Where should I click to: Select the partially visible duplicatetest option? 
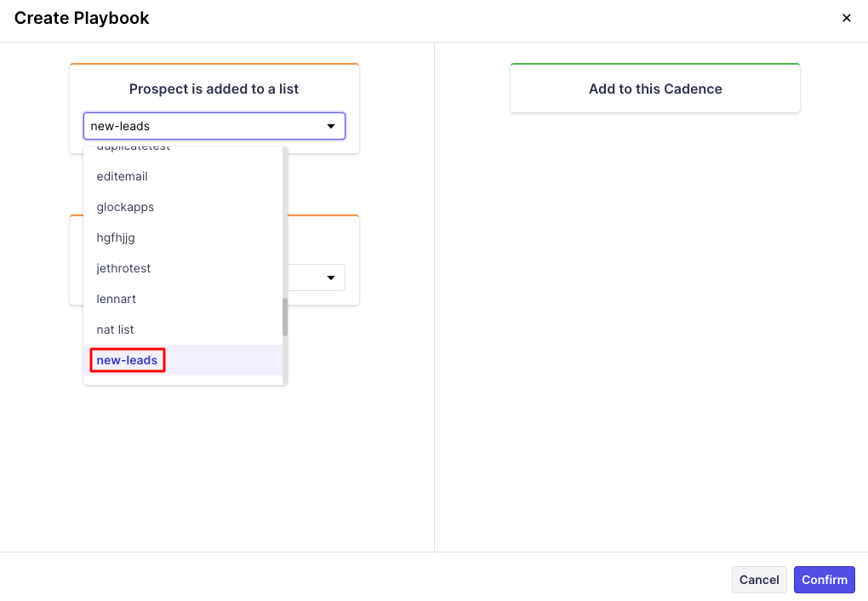pos(134,149)
